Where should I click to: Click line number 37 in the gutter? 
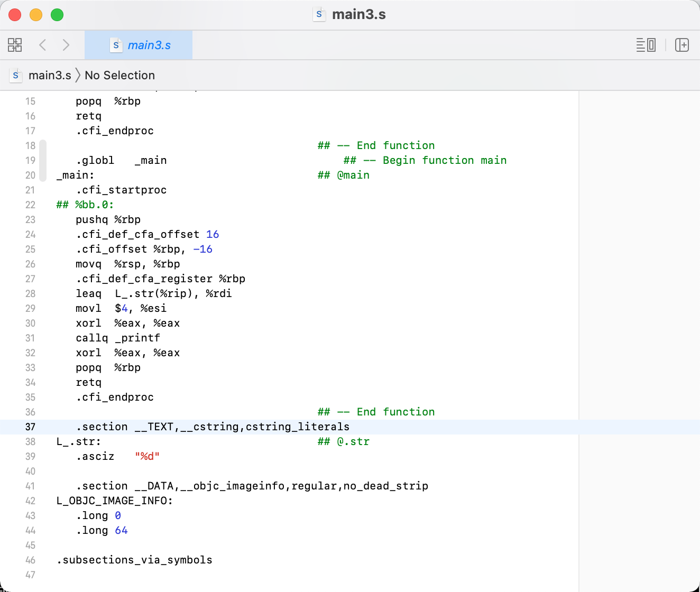[x=30, y=427]
